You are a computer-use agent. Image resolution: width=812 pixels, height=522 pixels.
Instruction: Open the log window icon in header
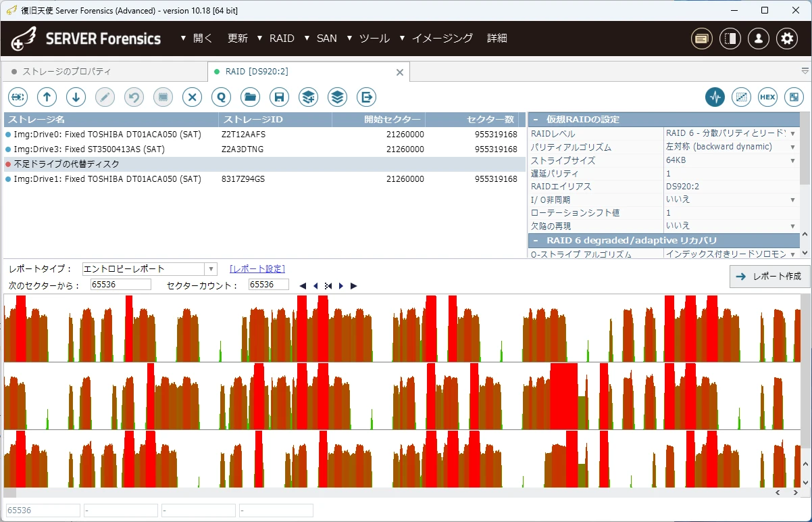click(702, 39)
